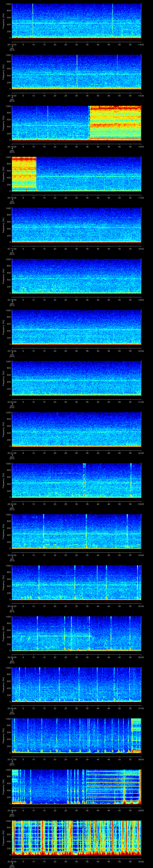
Task: Click the 1000 Hz tick on the 20:20 spectrogram
Action: (x=8, y=362)
